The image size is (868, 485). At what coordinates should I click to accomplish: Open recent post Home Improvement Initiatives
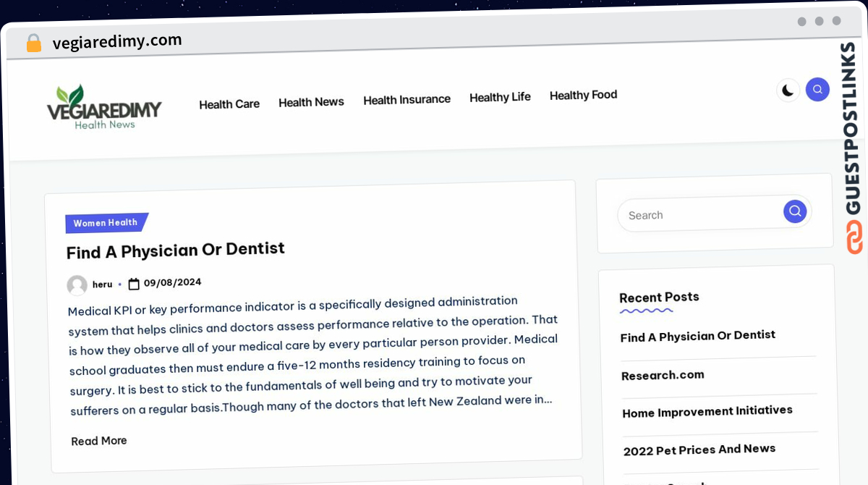tap(707, 411)
